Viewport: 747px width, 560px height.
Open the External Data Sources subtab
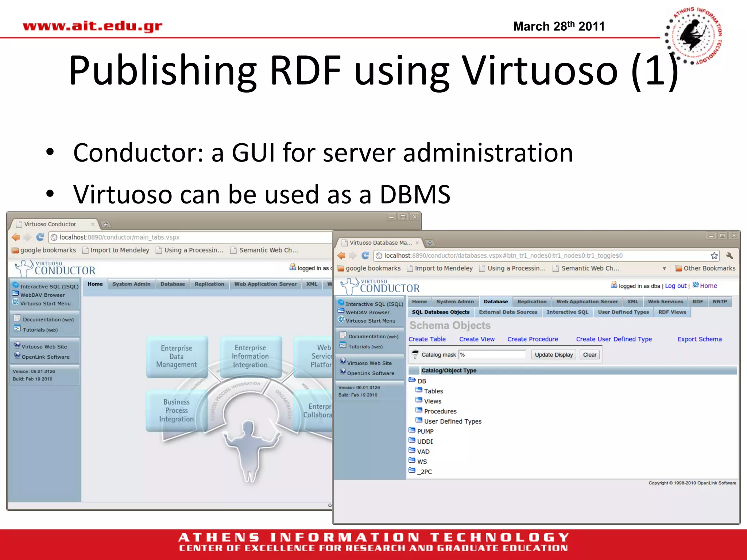[508, 312]
